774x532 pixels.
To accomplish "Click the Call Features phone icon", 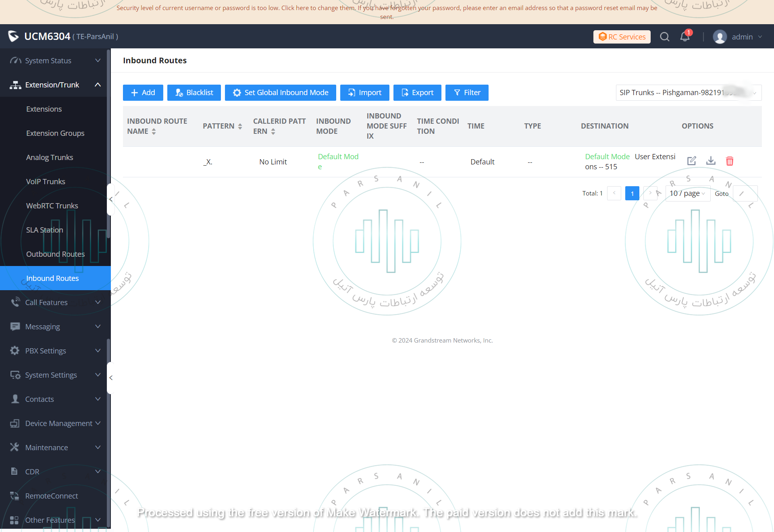I will click(15, 302).
